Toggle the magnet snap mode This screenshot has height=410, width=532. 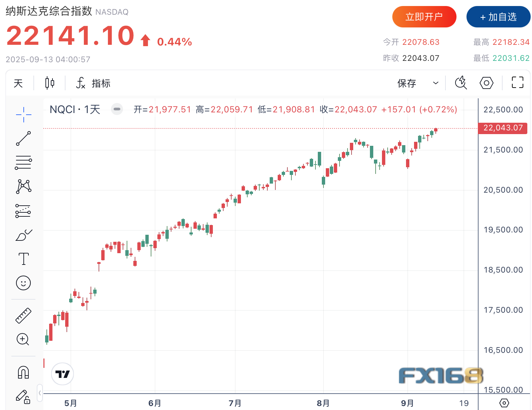pyautogui.click(x=23, y=372)
